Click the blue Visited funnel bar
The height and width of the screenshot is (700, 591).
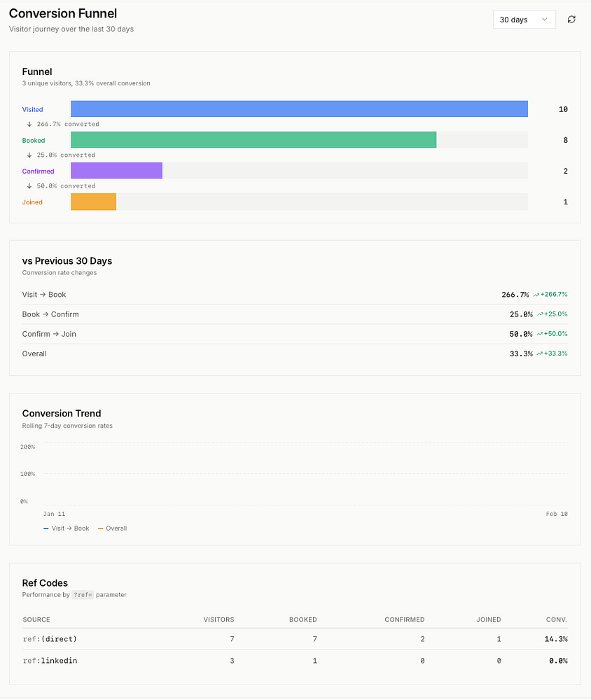click(299, 109)
